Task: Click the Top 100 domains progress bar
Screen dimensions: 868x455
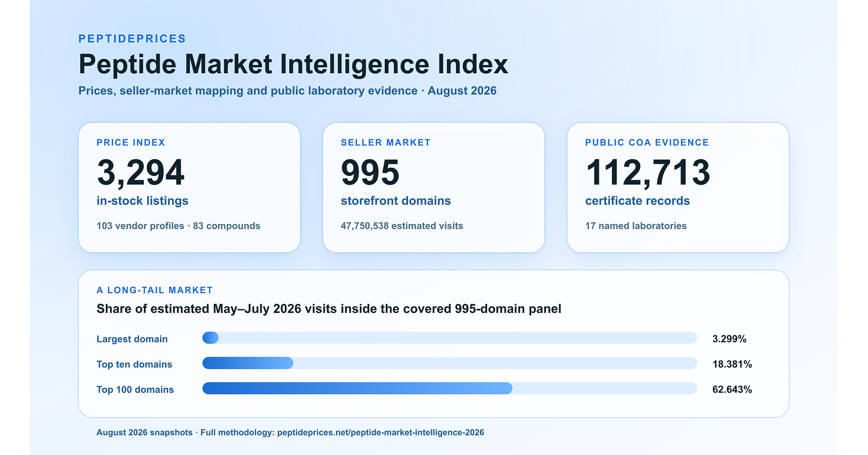Action: pos(450,388)
